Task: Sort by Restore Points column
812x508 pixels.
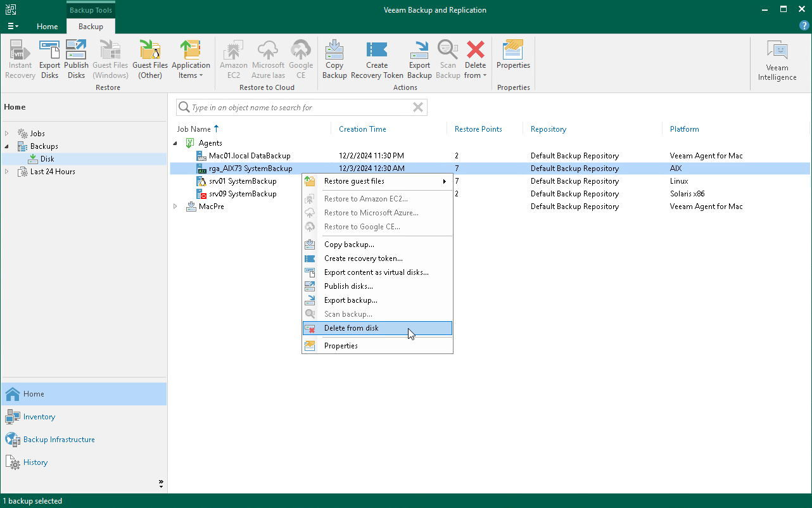Action: [x=478, y=129]
